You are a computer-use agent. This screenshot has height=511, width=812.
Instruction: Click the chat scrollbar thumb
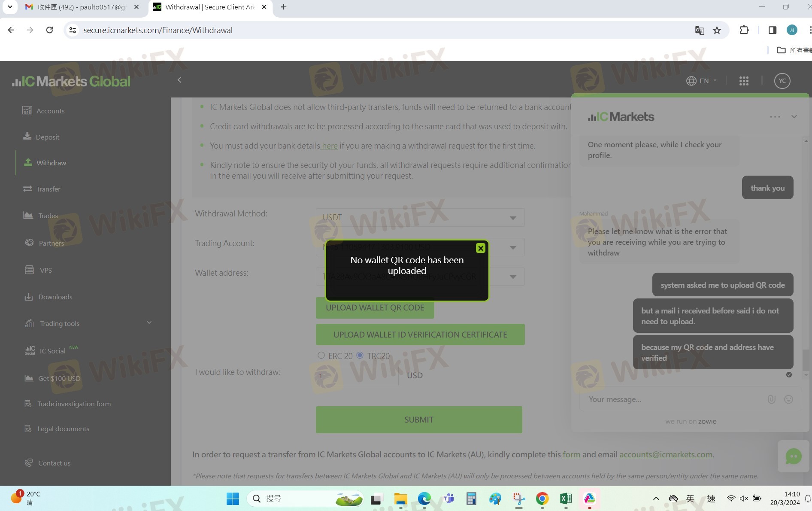[806, 360]
